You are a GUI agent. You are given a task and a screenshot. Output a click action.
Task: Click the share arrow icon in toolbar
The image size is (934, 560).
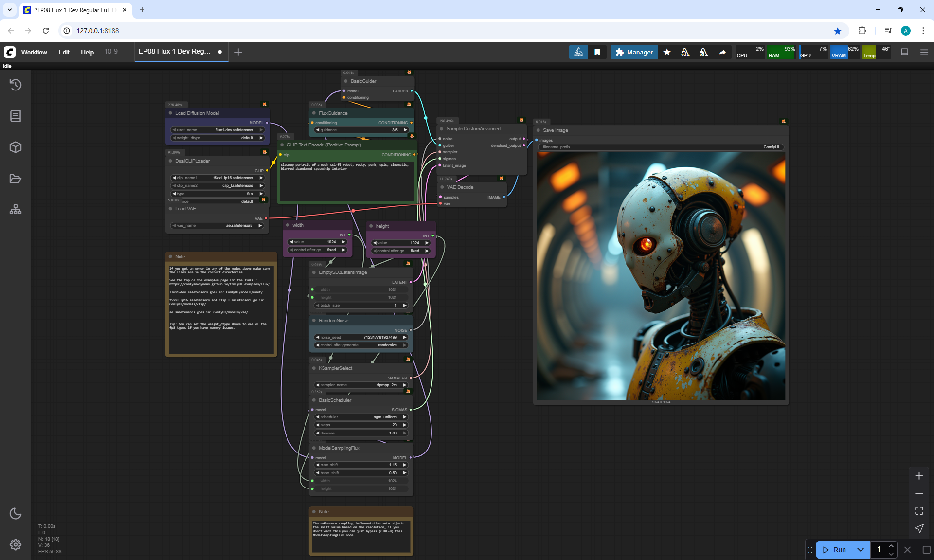(722, 52)
